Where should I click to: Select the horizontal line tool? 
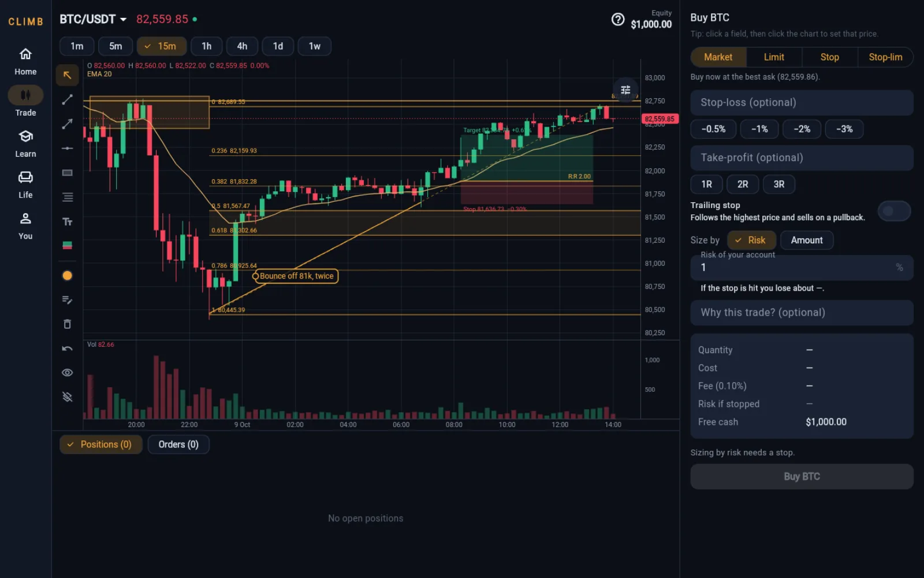(67, 148)
